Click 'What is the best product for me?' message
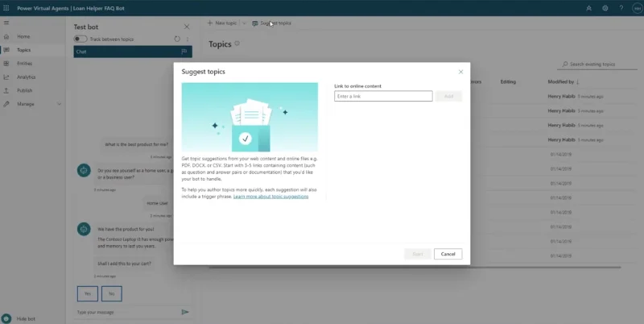Viewport: 644px width, 324px height. 136,144
